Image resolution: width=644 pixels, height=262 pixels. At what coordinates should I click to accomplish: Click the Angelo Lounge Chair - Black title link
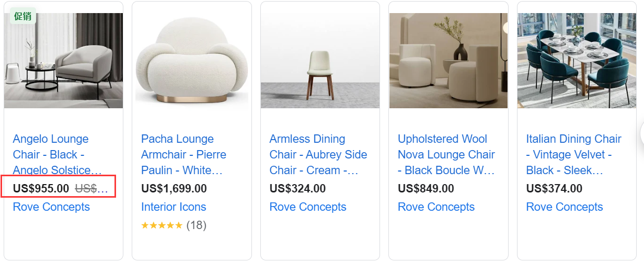coord(57,154)
